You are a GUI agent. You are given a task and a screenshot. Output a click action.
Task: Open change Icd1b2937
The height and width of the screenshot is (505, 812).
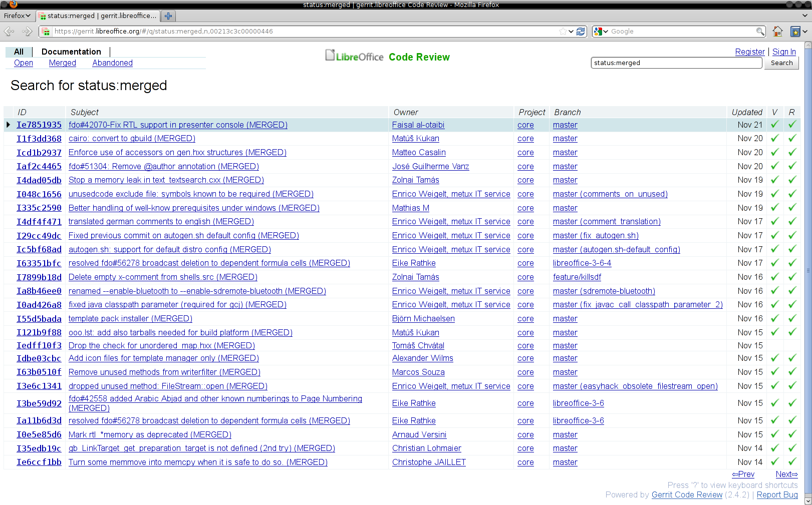click(x=39, y=152)
